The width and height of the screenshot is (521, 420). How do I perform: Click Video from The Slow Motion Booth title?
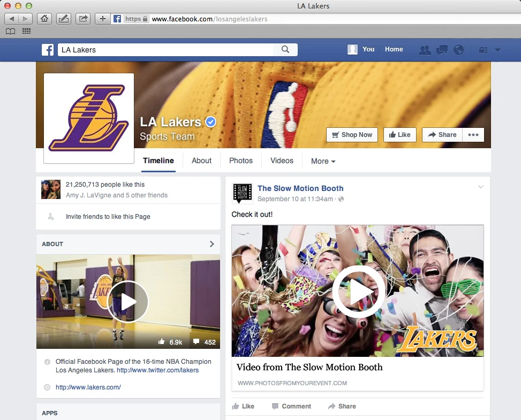[x=309, y=367]
